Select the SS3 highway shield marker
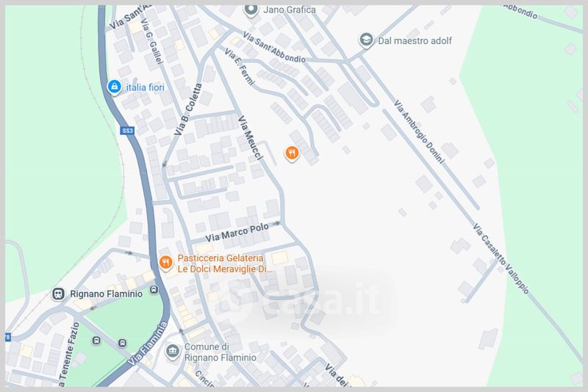588x392 pixels. point(127,130)
